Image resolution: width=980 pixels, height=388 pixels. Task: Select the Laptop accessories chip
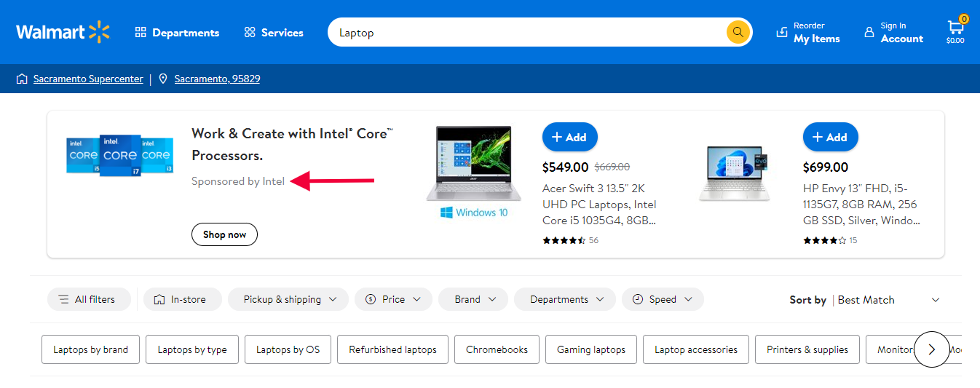tap(696, 349)
